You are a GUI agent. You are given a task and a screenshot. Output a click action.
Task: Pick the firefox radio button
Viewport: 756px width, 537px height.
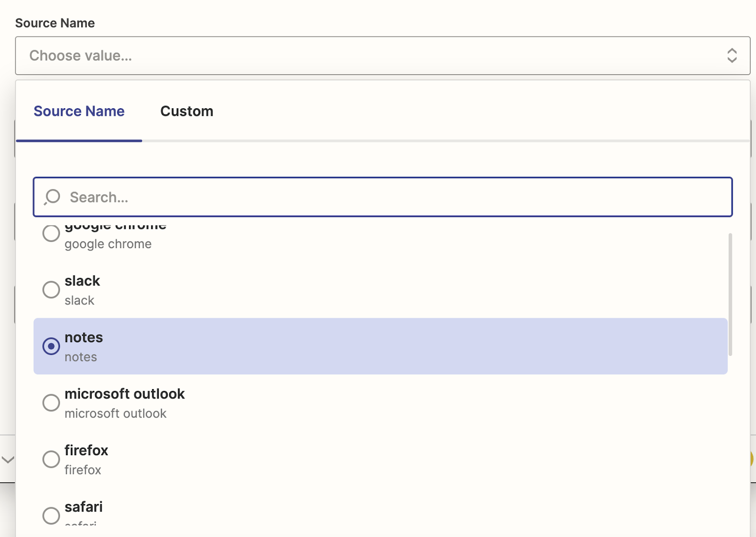pyautogui.click(x=51, y=459)
